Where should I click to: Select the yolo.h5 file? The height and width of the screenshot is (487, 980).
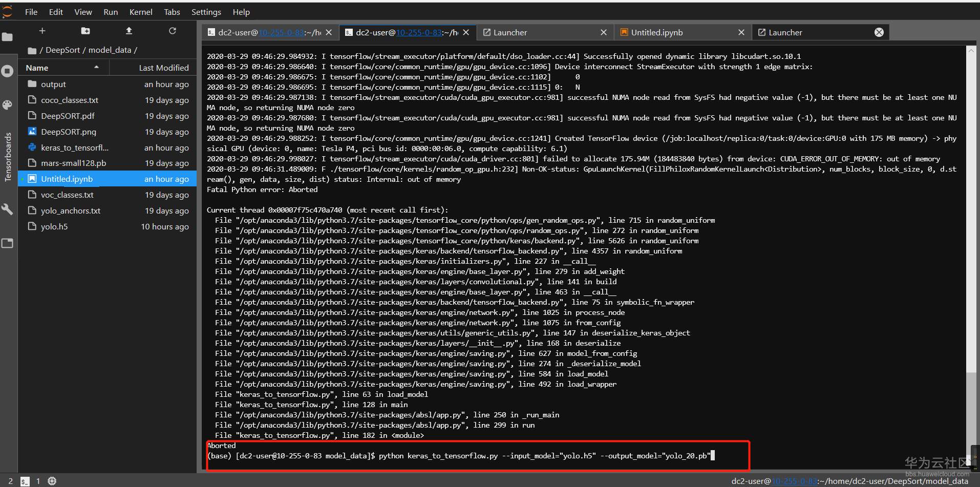(x=108, y=226)
